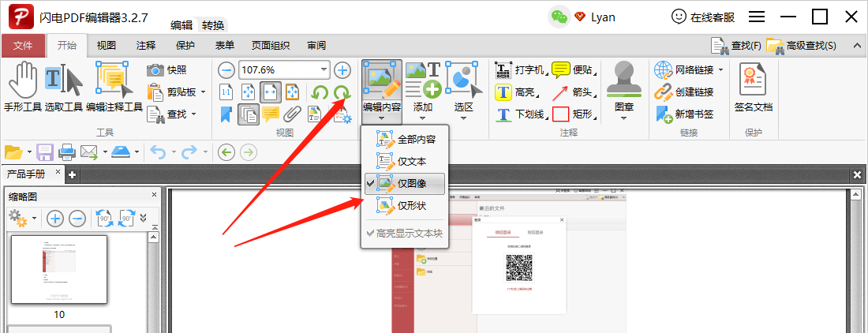Viewport: 868px width, 333px height.
Task: Zoom out with the minus button beside 107.6%
Action: pos(226,70)
